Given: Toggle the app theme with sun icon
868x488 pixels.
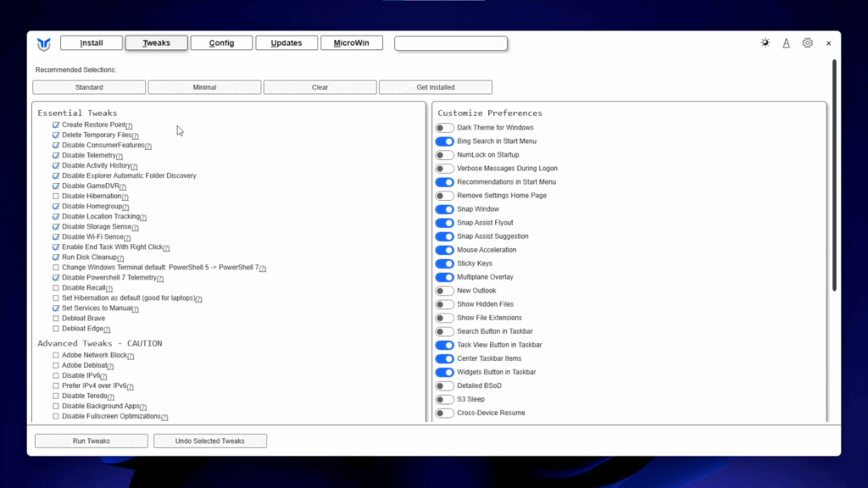Looking at the screenshot, I should 765,43.
